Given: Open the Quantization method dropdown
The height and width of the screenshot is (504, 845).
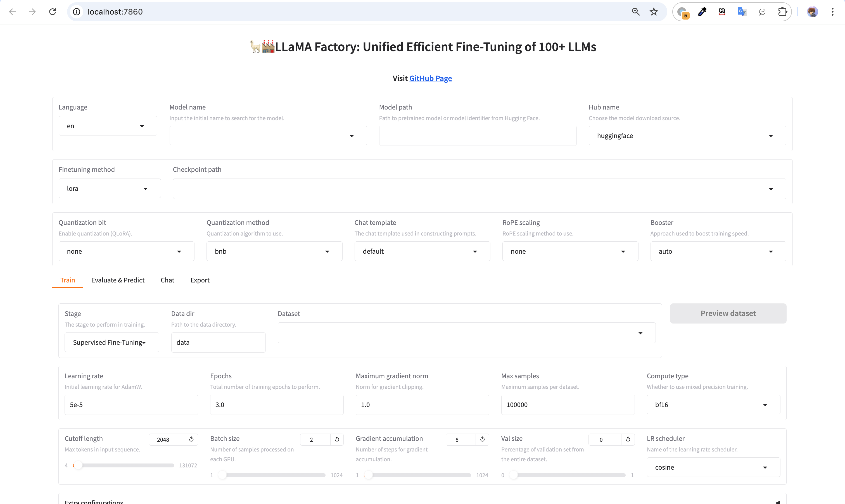Looking at the screenshot, I should point(274,251).
